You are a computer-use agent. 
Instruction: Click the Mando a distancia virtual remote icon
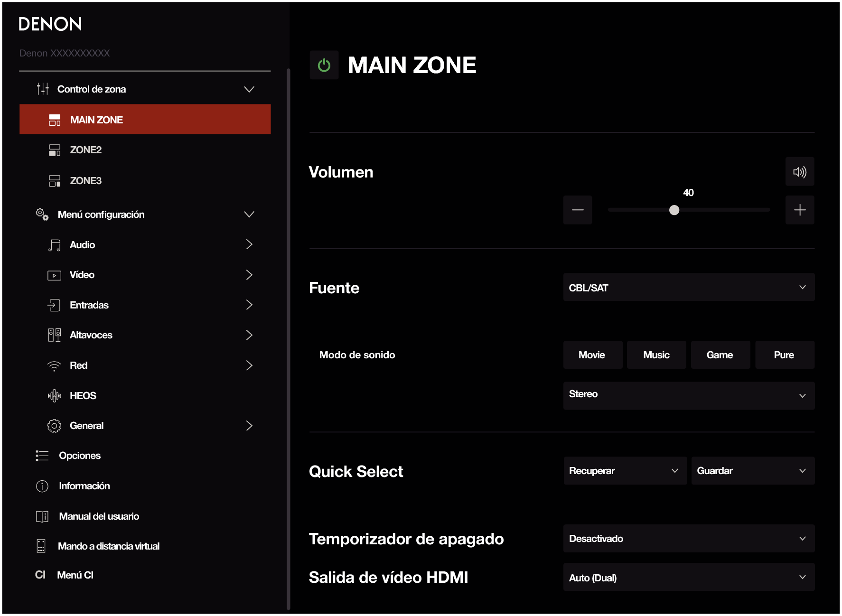click(41, 546)
